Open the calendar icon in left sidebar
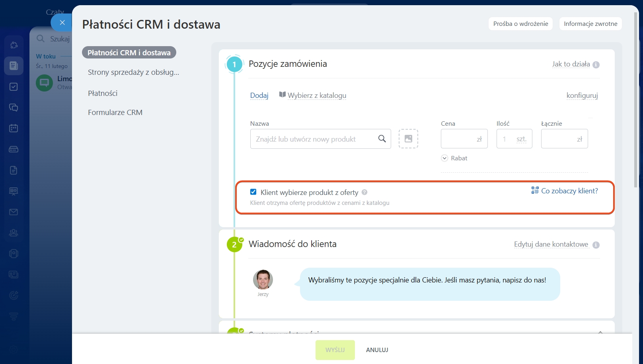The image size is (643, 364). (14, 128)
